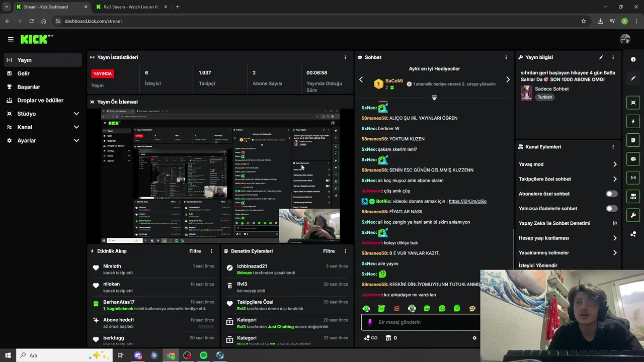Open Discord from the taskbar

pyautogui.click(x=138, y=355)
